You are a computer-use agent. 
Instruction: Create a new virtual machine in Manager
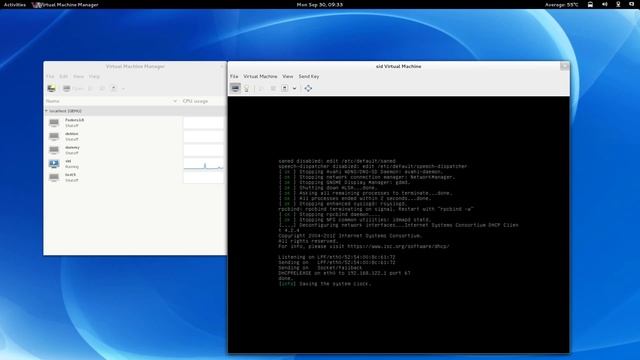click(51, 88)
